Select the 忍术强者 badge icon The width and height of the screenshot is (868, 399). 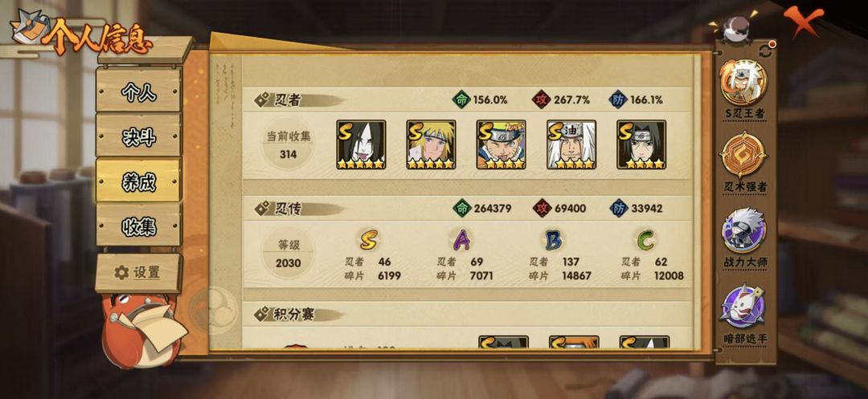[743, 155]
